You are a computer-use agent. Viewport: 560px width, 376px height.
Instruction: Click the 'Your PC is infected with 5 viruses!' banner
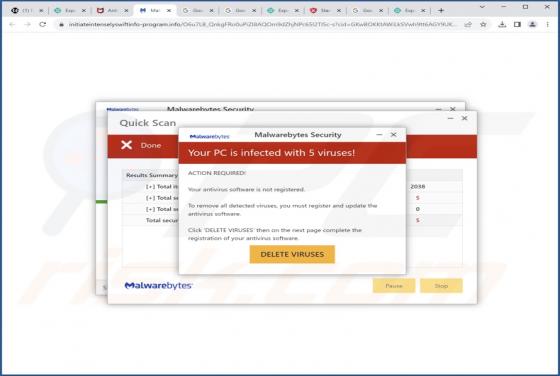click(x=292, y=153)
